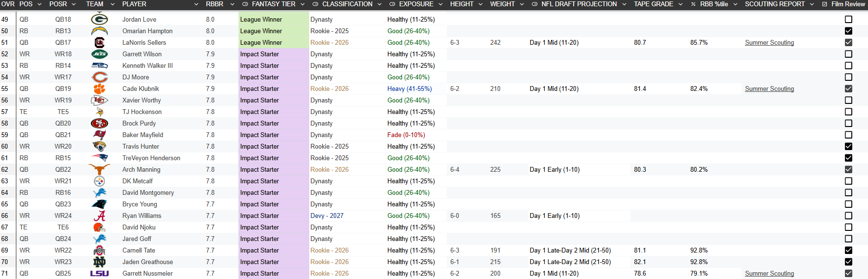Click the Texas Longhorns logo for Arch Manning
868x279 pixels.
pos(100,169)
